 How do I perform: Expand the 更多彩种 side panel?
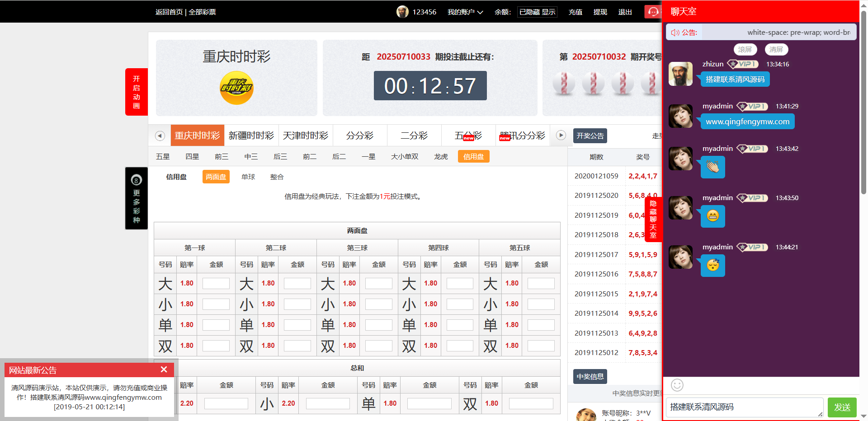tap(136, 198)
